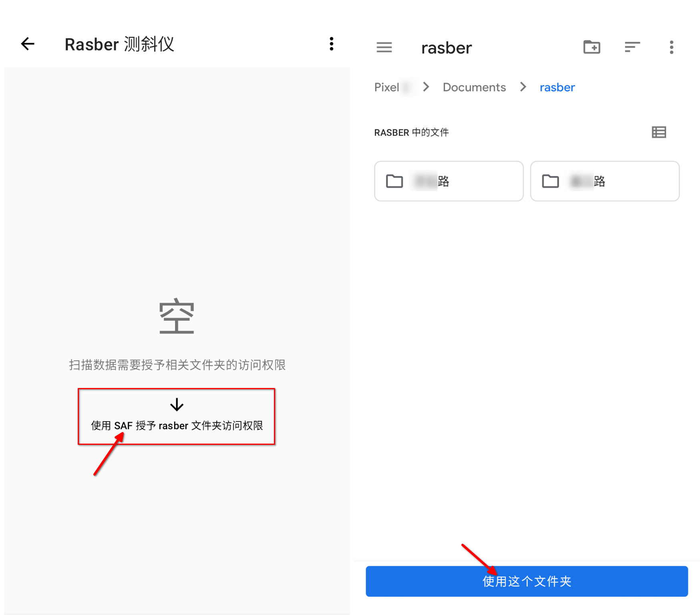700x615 pixels.
Task: Navigate to the Documents breadcrumb
Action: click(474, 87)
